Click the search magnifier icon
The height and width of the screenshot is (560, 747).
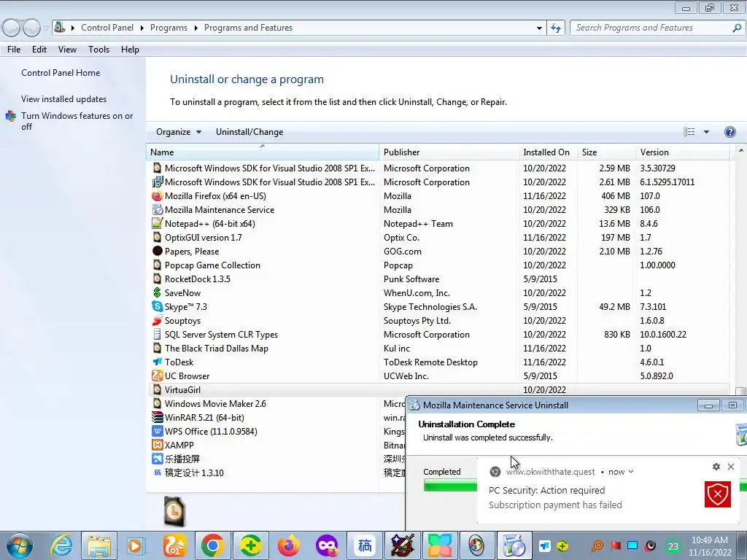point(737,28)
